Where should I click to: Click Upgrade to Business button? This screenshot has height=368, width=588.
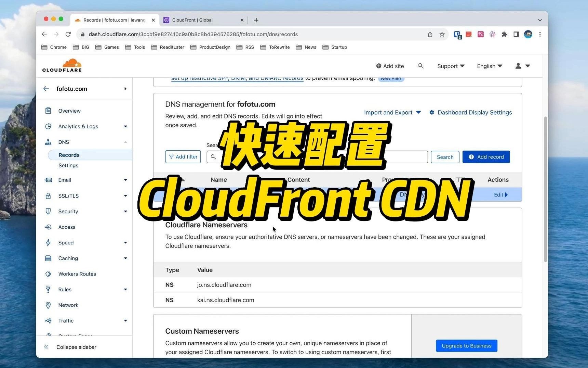click(x=466, y=346)
